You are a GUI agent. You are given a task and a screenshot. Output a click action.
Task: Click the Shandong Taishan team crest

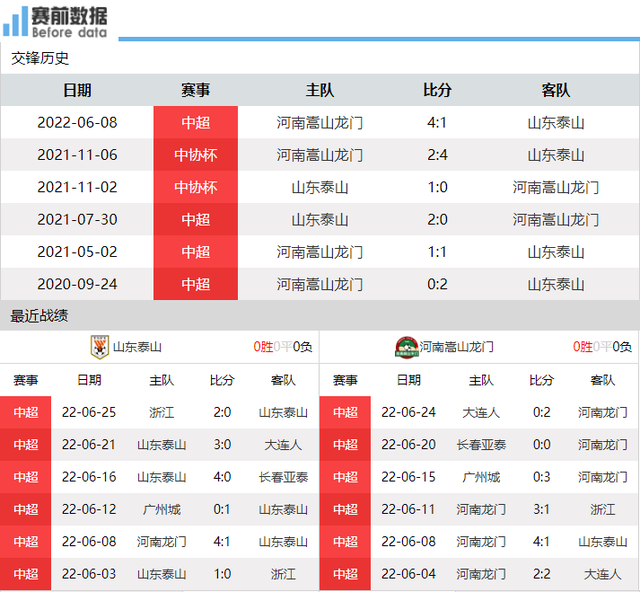[100, 347]
